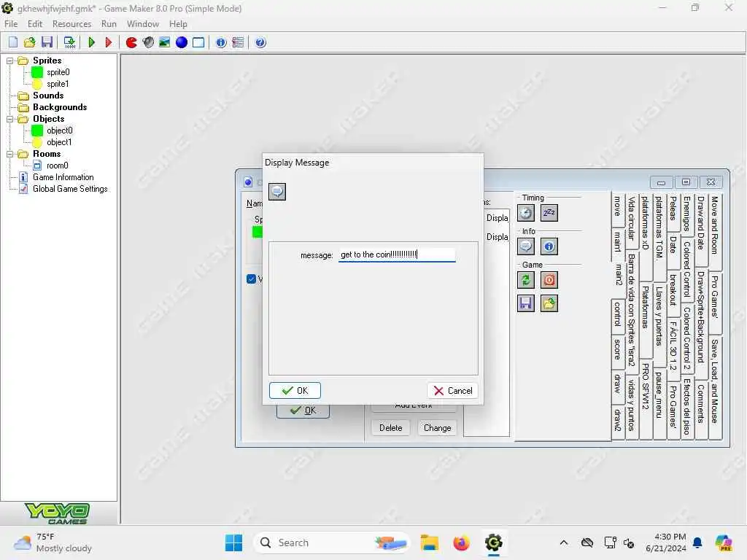The image size is (747, 560).
Task: Click the taskbar Search box
Action: (331, 542)
